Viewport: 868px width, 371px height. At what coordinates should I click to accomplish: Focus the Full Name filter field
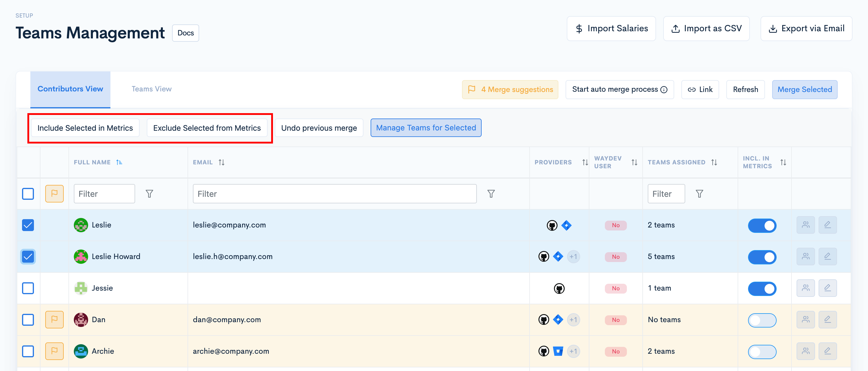pos(104,194)
